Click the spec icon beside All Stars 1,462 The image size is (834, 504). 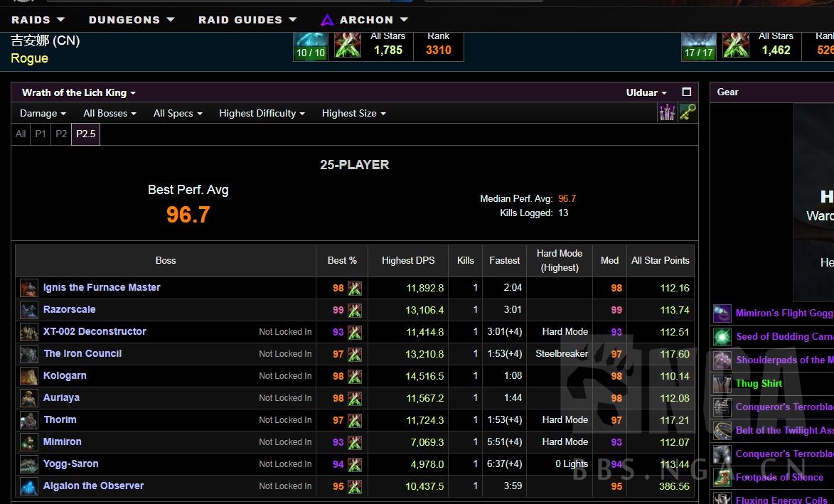pos(736,45)
